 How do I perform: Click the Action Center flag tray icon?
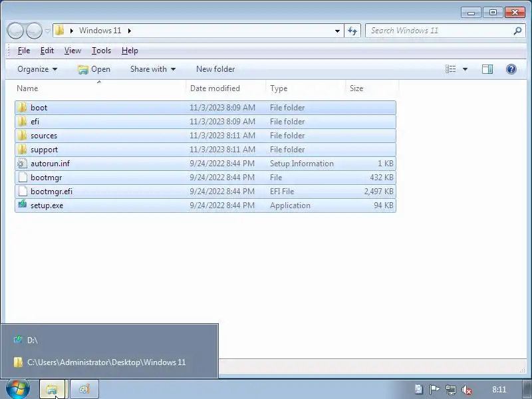(x=434, y=390)
